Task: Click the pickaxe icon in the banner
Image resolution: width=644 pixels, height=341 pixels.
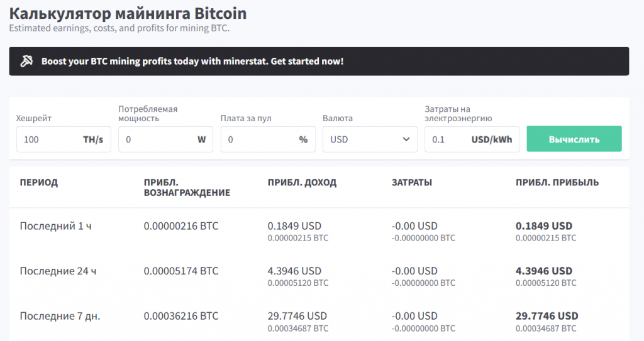Action: [x=27, y=62]
